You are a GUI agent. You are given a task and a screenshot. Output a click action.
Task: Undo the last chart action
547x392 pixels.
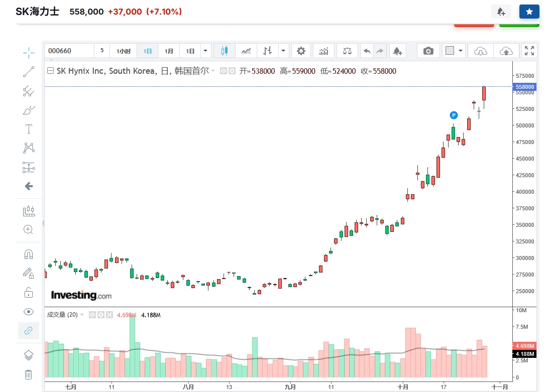(x=367, y=51)
